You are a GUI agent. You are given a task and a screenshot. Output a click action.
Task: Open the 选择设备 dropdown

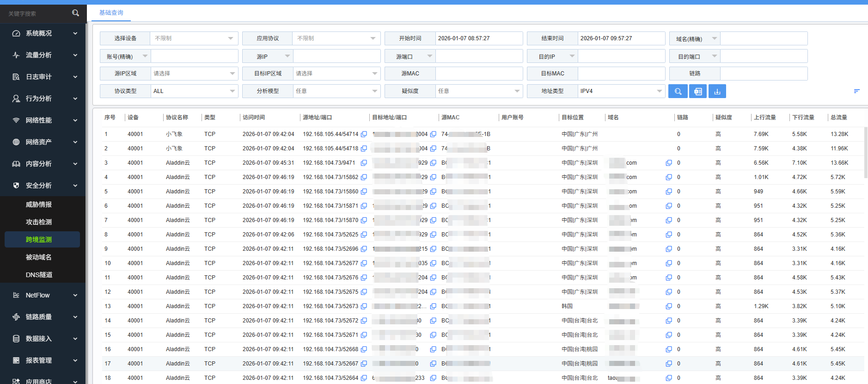tap(194, 38)
